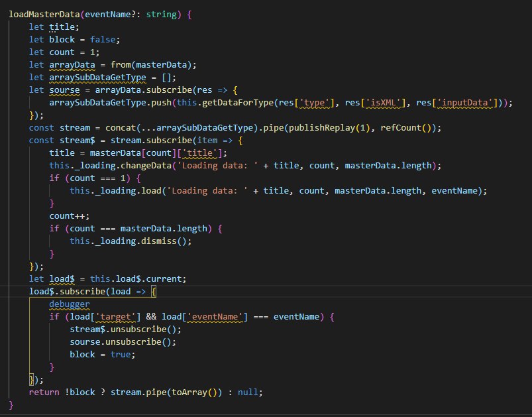Click the push method call
This screenshot has height=417, width=532.
coord(161,102)
